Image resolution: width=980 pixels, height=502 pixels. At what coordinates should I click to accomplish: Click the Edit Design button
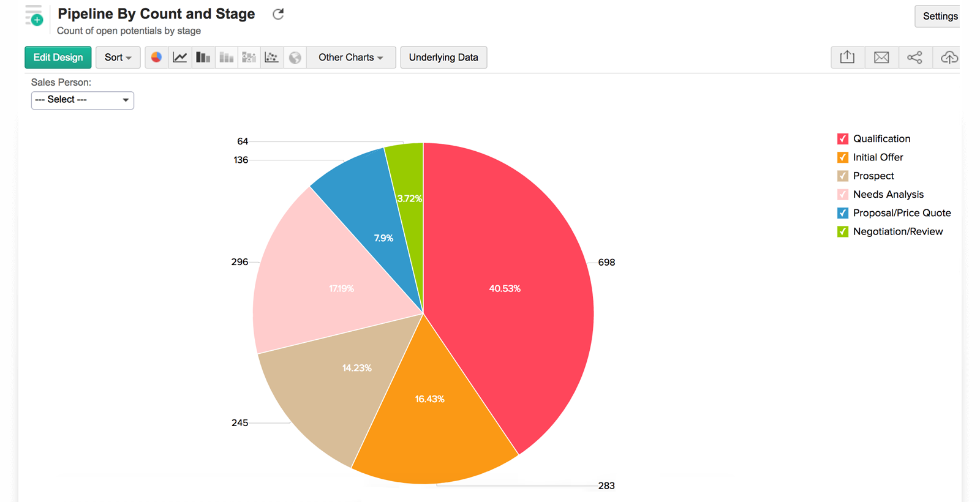pos(58,58)
